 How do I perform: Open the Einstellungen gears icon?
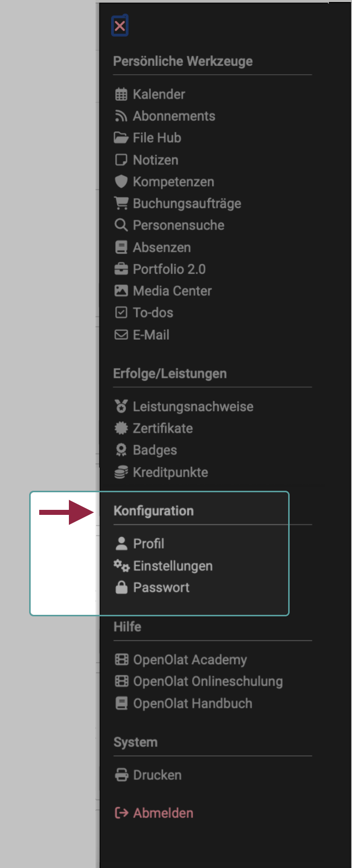click(120, 566)
